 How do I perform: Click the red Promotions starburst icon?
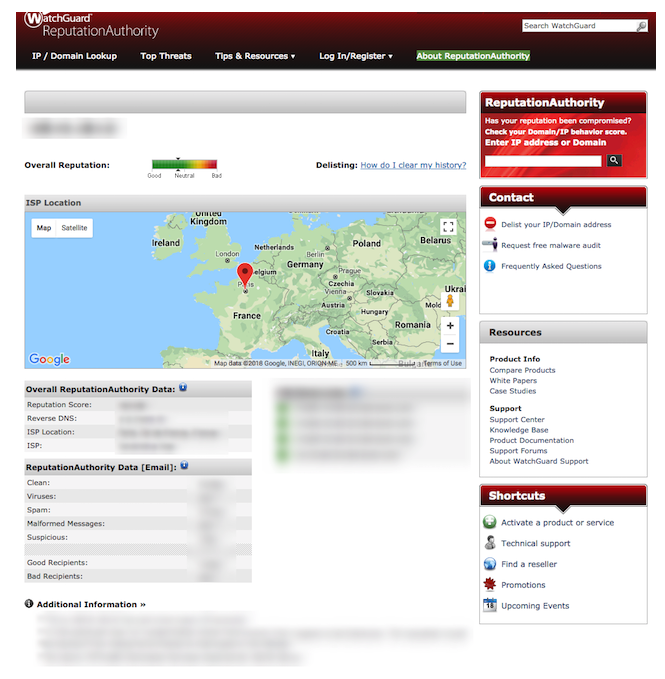coord(490,584)
